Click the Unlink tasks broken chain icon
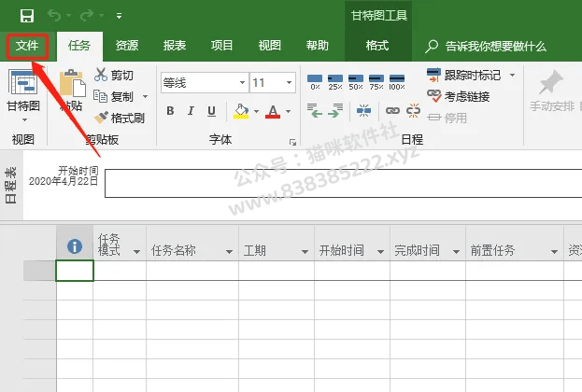Viewport: 582px width, 392px height. coord(413,110)
